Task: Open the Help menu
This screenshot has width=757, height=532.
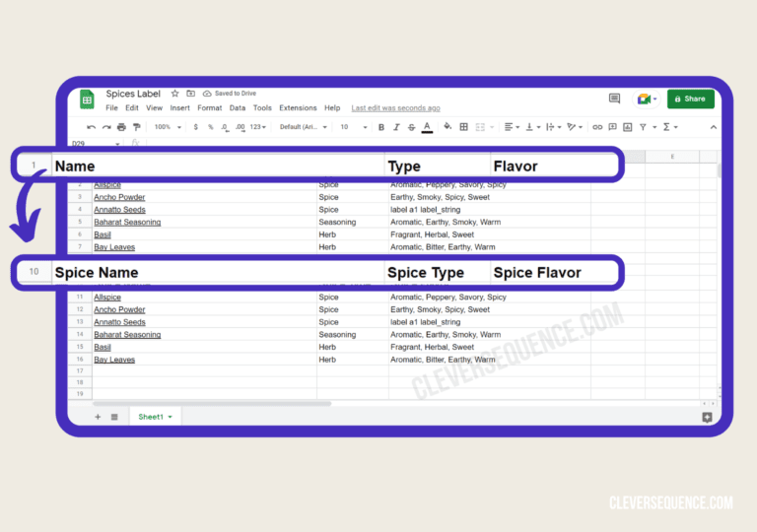Action: click(332, 107)
